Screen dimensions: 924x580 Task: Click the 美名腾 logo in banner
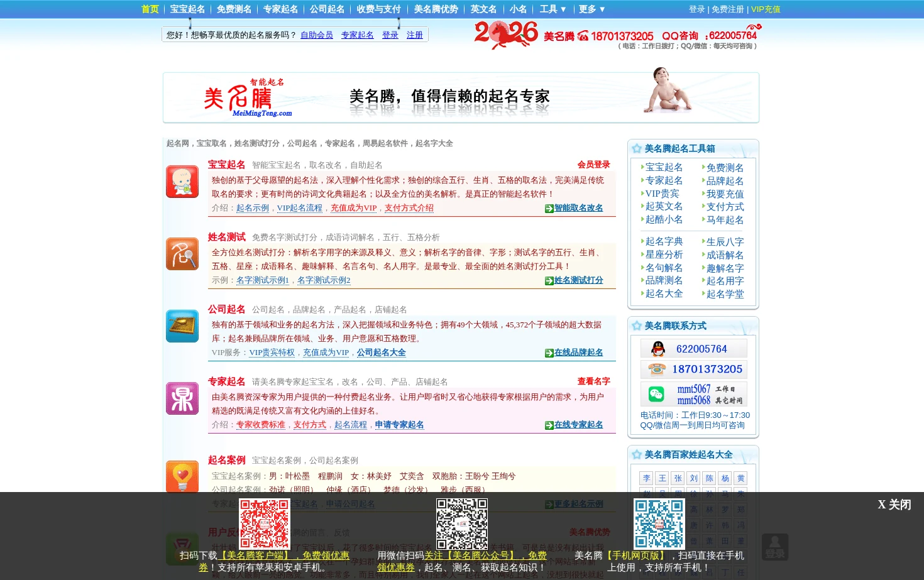(x=248, y=97)
